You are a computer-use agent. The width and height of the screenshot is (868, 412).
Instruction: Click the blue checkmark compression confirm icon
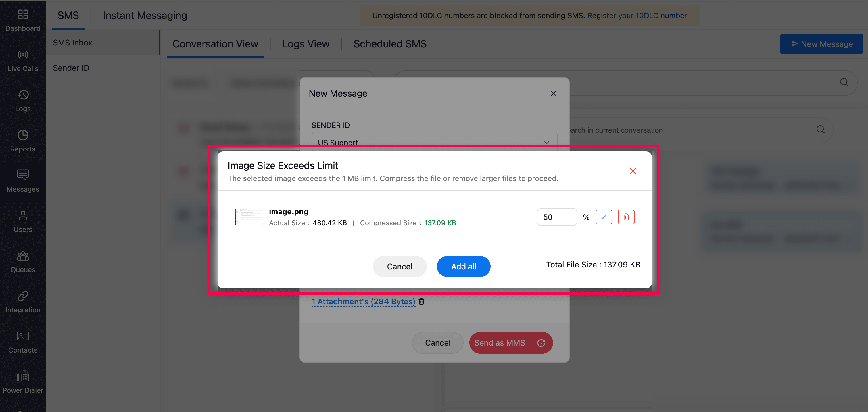(604, 217)
